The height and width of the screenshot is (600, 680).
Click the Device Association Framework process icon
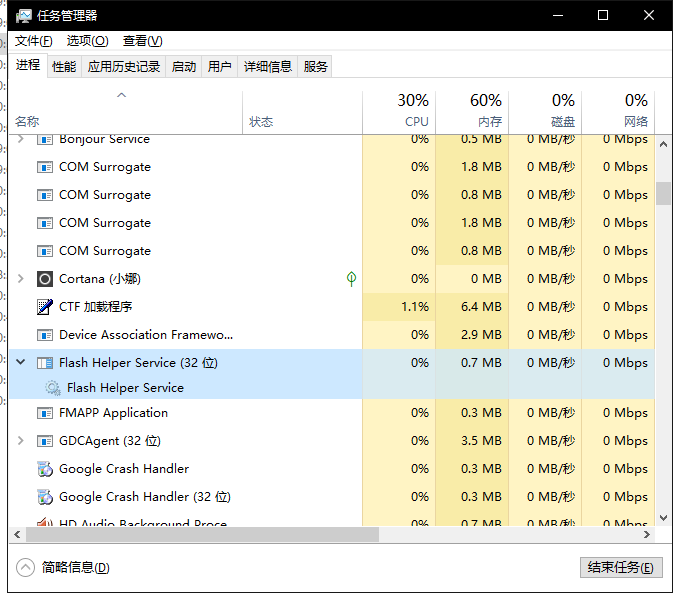pyautogui.click(x=45, y=335)
